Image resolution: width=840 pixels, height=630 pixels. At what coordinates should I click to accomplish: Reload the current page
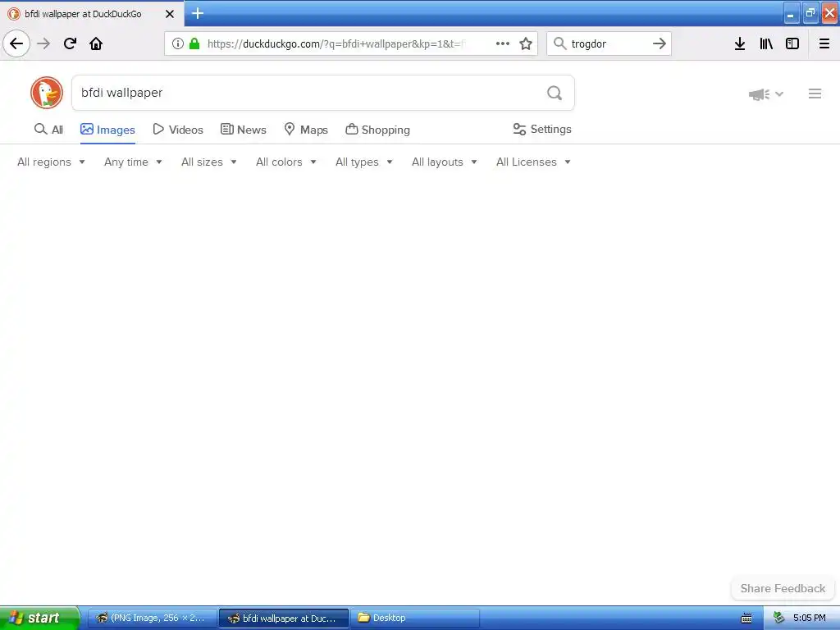click(x=70, y=43)
